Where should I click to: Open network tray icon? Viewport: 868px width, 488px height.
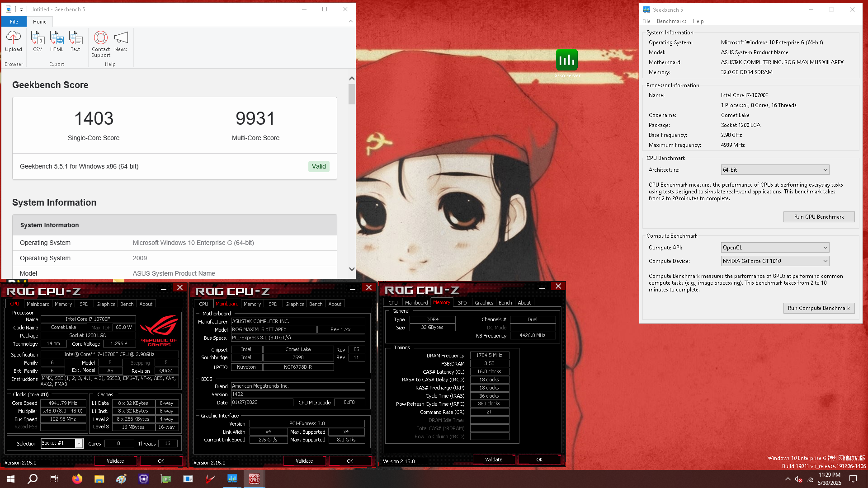[810, 479]
